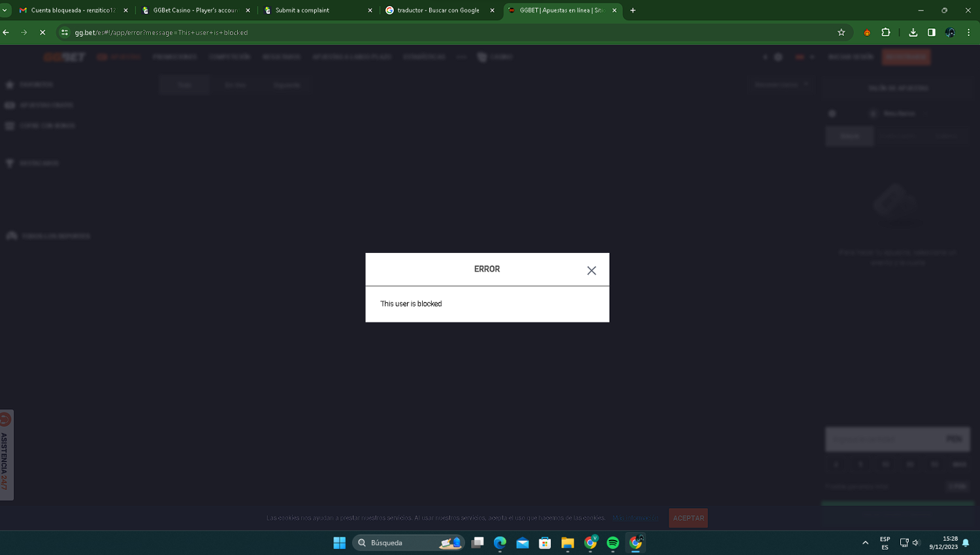Switch to the Submit a complaint tab
The height and width of the screenshot is (555, 980).
[317, 10]
